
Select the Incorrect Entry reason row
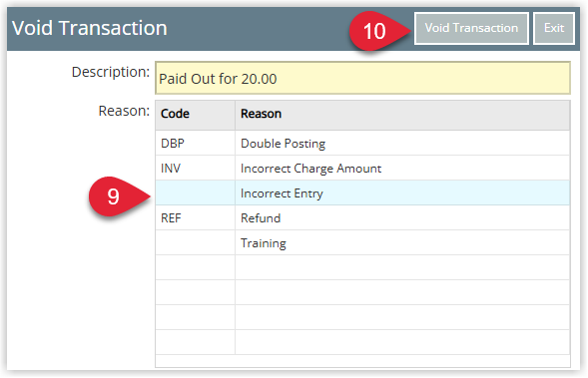[x=362, y=192]
